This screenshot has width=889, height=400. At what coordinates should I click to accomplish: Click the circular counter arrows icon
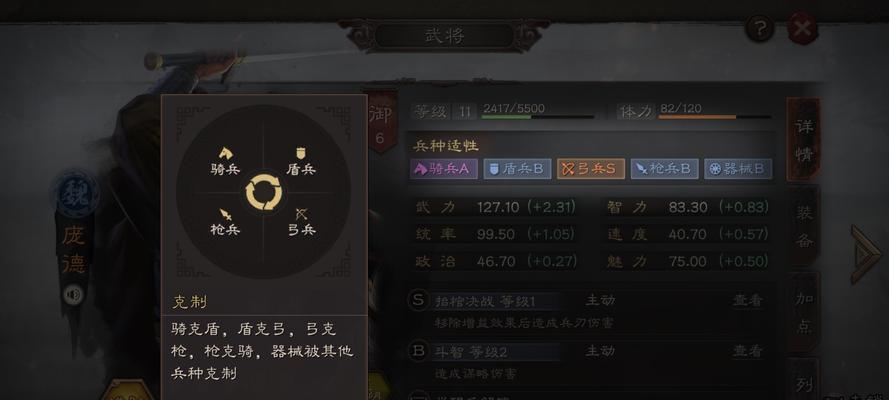tap(264, 192)
